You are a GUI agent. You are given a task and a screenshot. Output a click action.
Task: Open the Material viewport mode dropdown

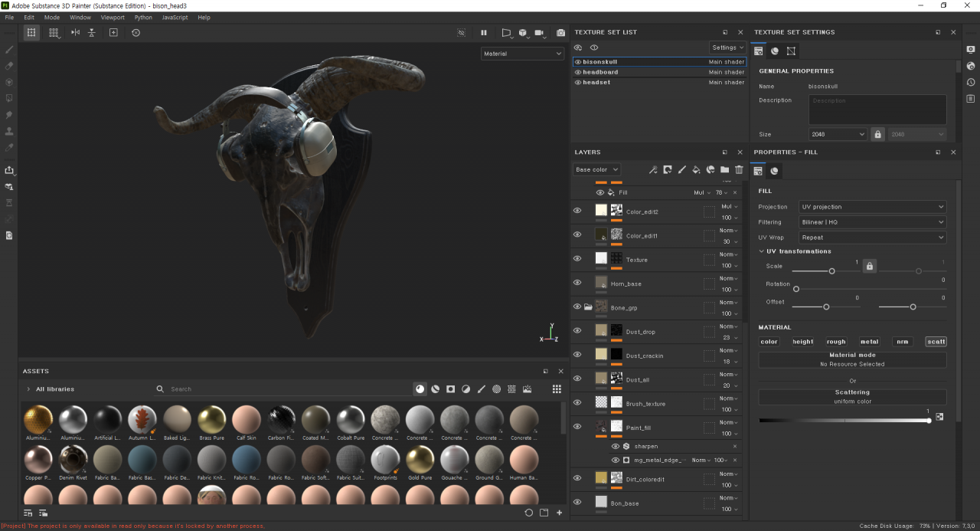[x=523, y=54]
